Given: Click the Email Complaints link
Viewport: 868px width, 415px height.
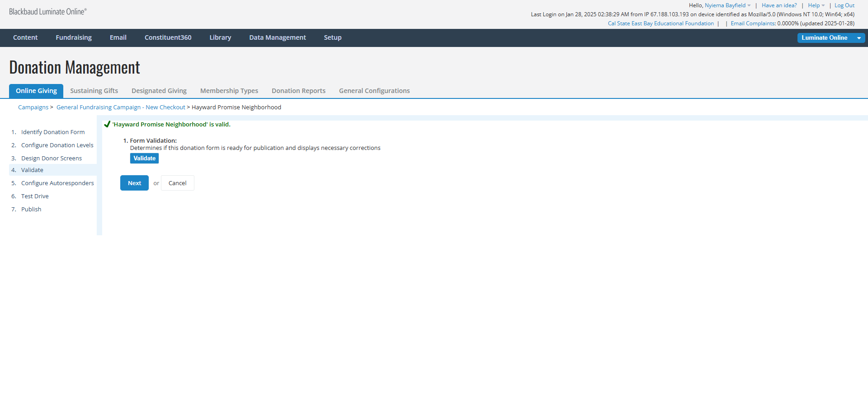Looking at the screenshot, I should (753, 23).
